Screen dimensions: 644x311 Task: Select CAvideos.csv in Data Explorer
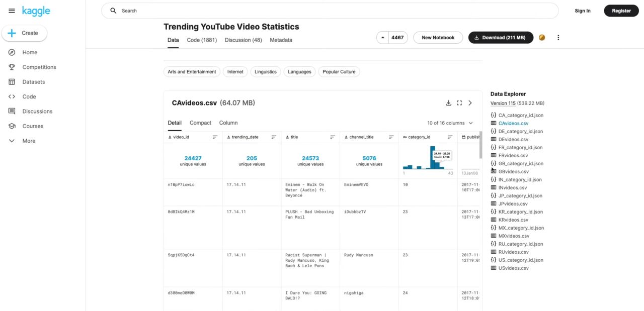pyautogui.click(x=513, y=124)
